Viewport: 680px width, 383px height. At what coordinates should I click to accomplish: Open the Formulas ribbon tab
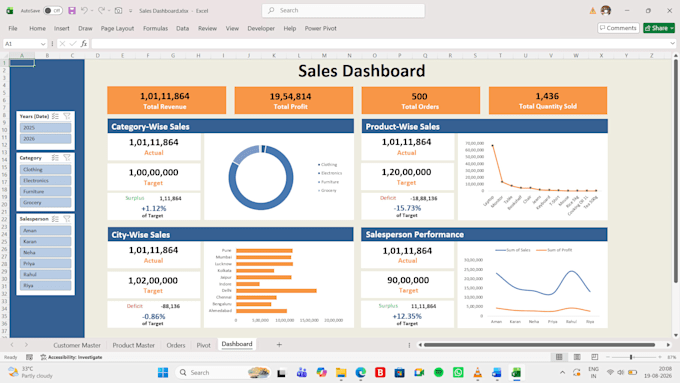155,28
